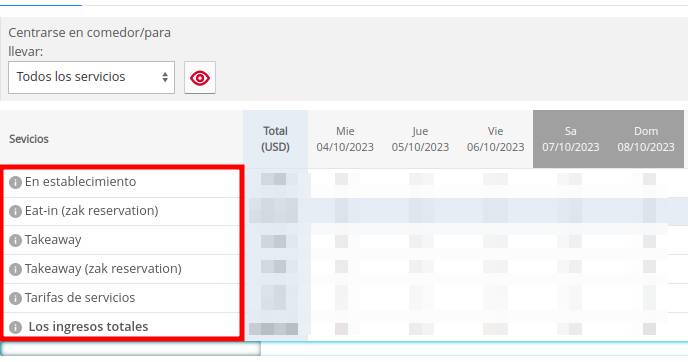Toggle the red eye visibility button
This screenshot has width=688, height=362.
tap(200, 78)
